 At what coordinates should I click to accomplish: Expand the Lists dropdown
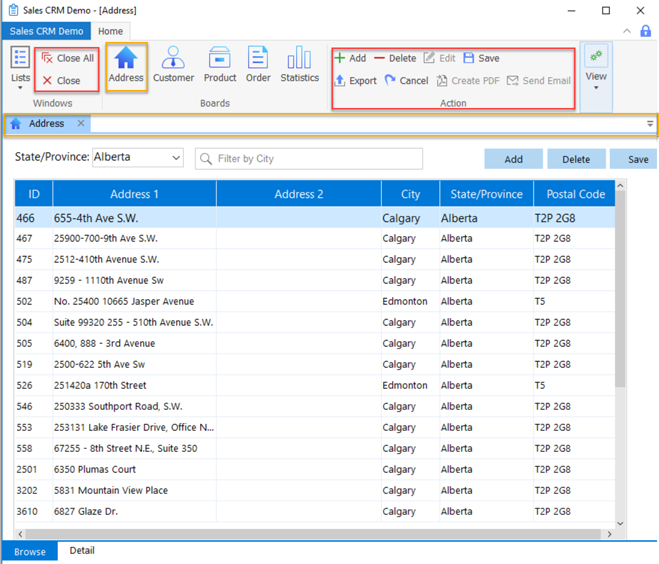(x=20, y=68)
